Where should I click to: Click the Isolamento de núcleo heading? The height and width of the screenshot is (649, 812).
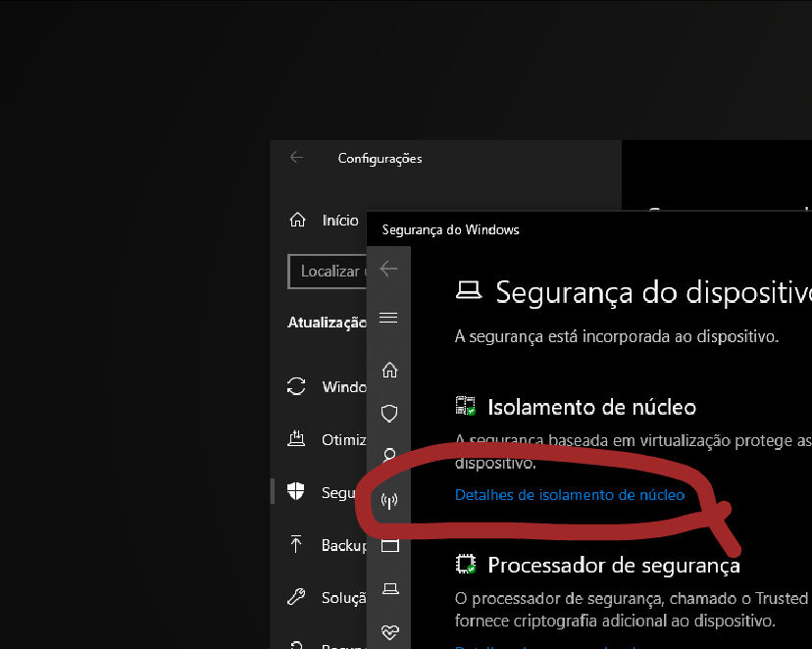point(592,407)
